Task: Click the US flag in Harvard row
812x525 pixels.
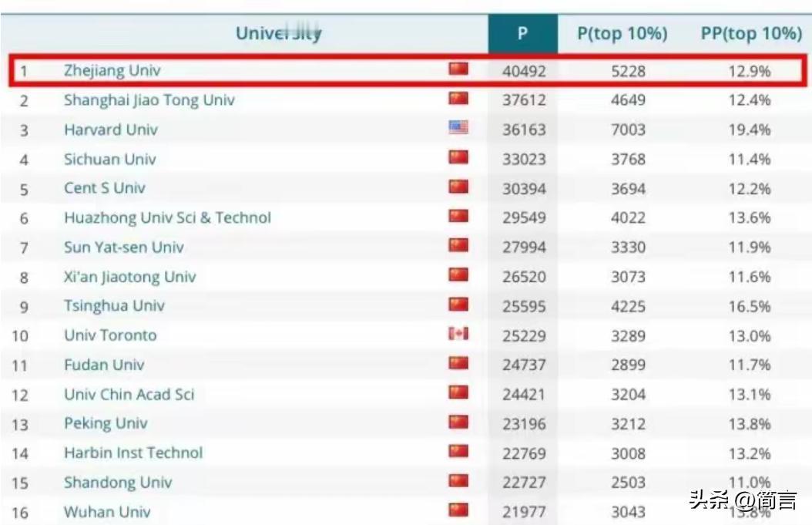Action: (x=458, y=127)
